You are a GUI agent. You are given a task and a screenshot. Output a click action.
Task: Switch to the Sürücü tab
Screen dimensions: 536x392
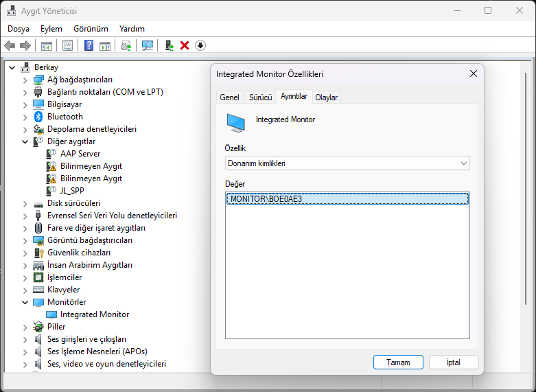[x=261, y=97]
